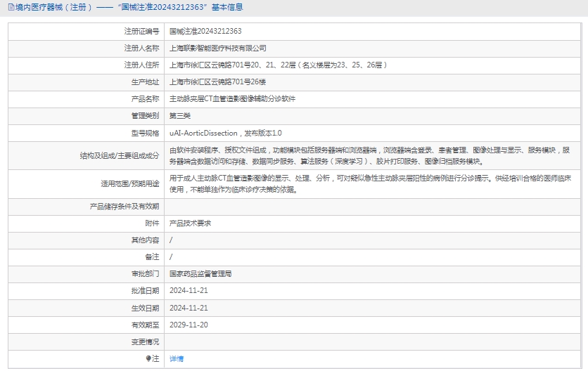Click the 第三类 management category value
The height and width of the screenshot is (371, 588).
click(x=180, y=116)
